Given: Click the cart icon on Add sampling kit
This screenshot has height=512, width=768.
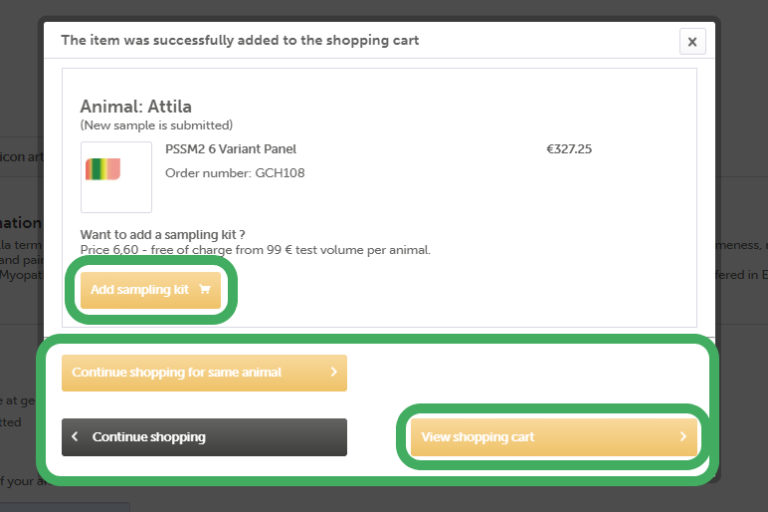Looking at the screenshot, I should point(205,290).
